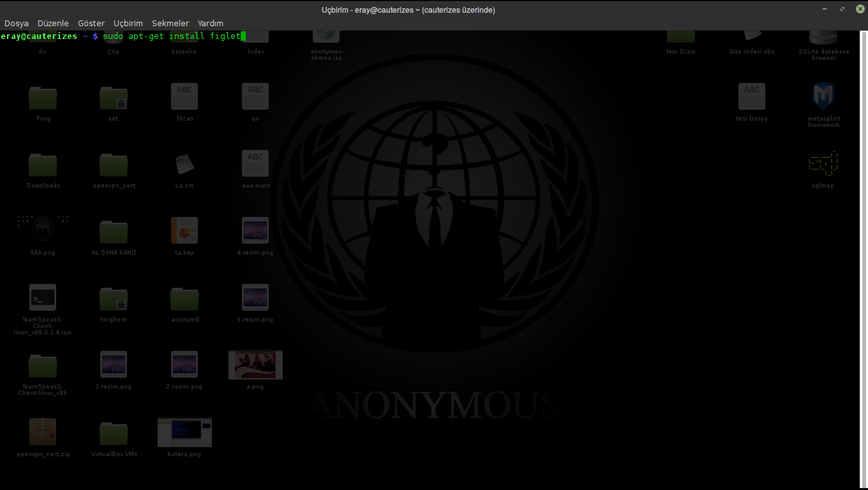Minimize the terminal window
Image resolution: width=868 pixels, height=490 pixels.
pyautogui.click(x=825, y=9)
